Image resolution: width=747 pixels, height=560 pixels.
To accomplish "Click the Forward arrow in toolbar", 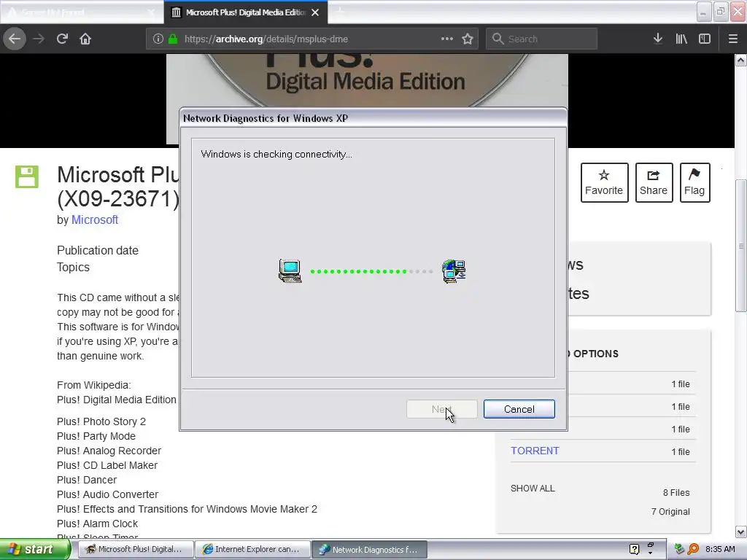I will coord(39,39).
